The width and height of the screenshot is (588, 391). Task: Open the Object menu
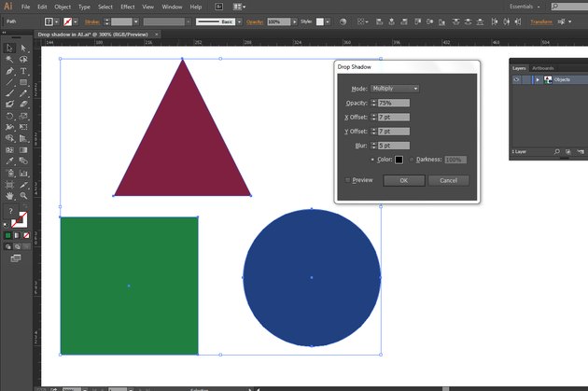click(63, 7)
